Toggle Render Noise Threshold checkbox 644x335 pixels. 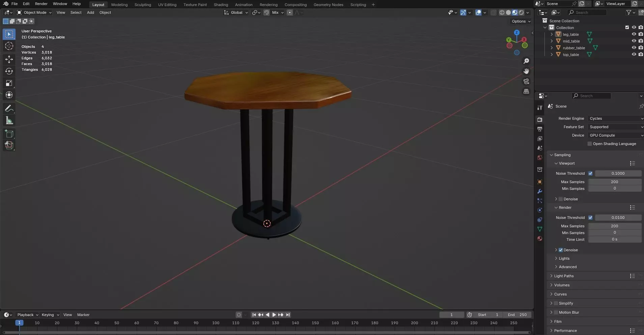(x=590, y=218)
